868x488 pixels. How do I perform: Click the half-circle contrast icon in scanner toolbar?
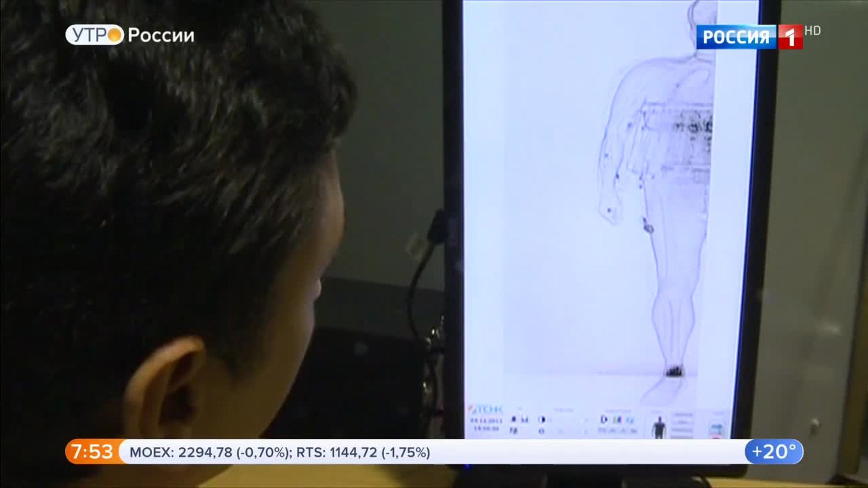coord(542,419)
